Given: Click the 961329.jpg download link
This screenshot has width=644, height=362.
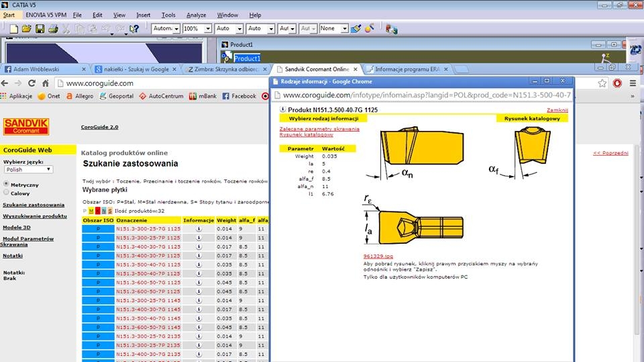Looking at the screenshot, I should click(378, 256).
